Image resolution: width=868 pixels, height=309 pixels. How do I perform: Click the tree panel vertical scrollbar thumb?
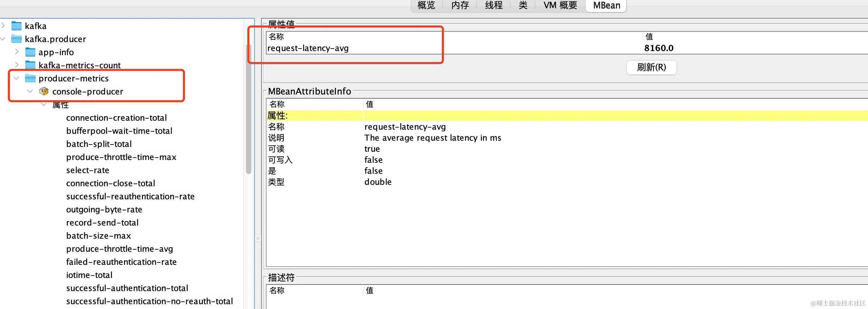[x=249, y=109]
